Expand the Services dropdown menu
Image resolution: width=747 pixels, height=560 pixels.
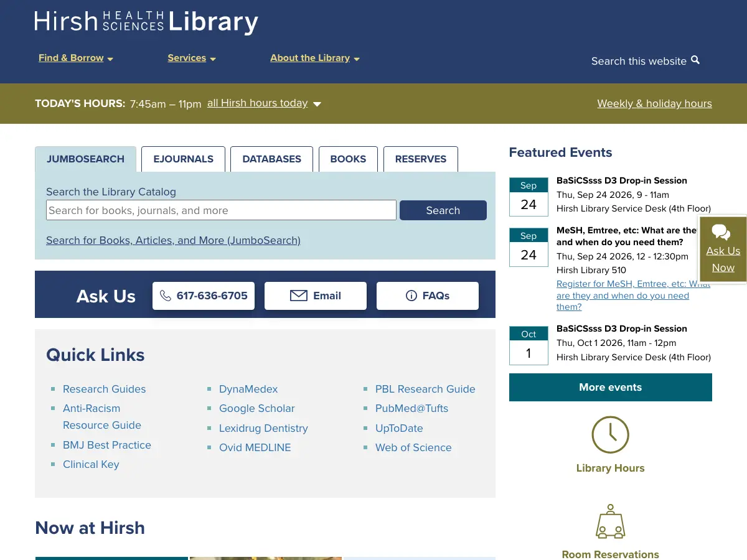click(192, 58)
